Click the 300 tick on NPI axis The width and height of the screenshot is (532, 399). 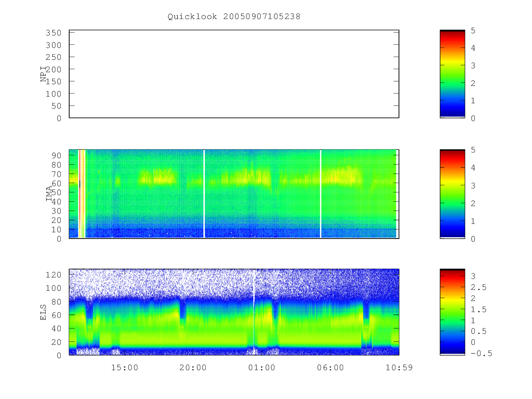click(53, 45)
